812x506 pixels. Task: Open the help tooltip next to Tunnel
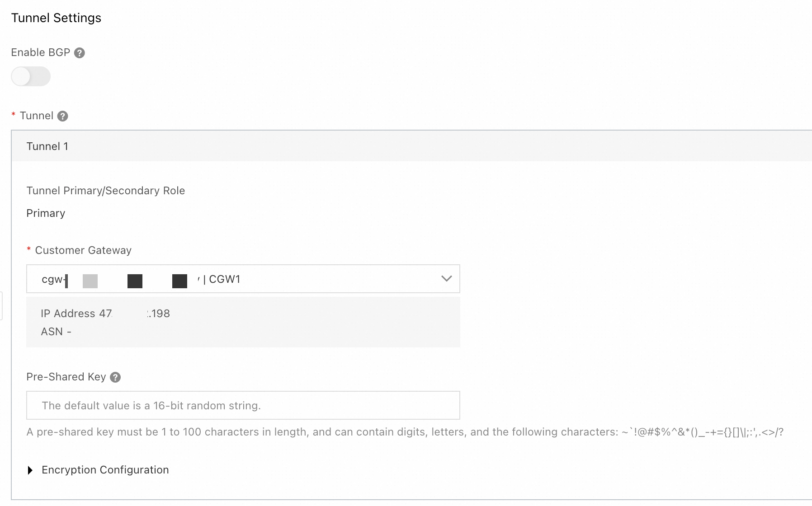(x=63, y=116)
